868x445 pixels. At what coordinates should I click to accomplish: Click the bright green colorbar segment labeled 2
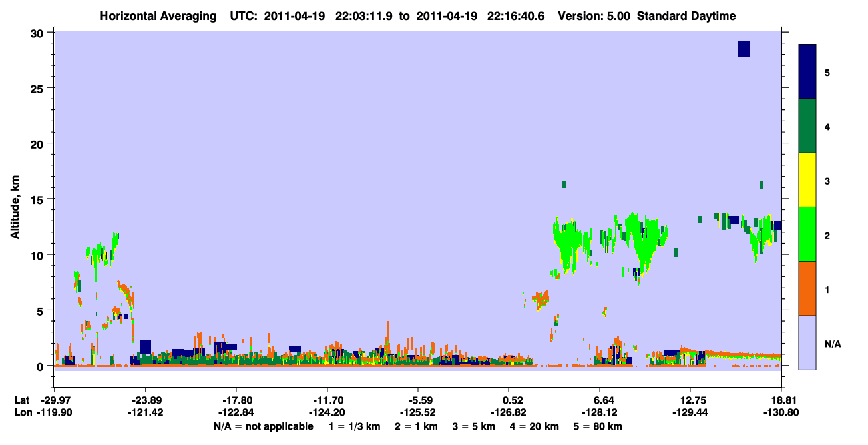click(x=807, y=234)
